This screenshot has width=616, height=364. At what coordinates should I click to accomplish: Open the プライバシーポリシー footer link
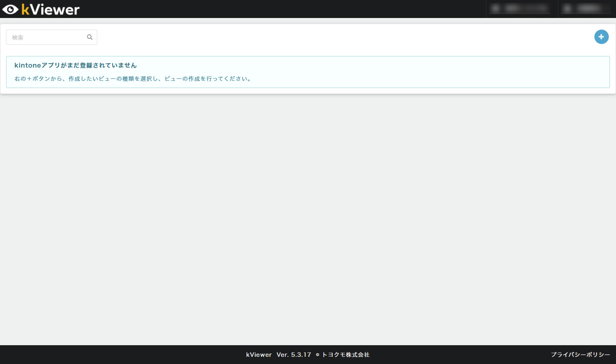580,355
